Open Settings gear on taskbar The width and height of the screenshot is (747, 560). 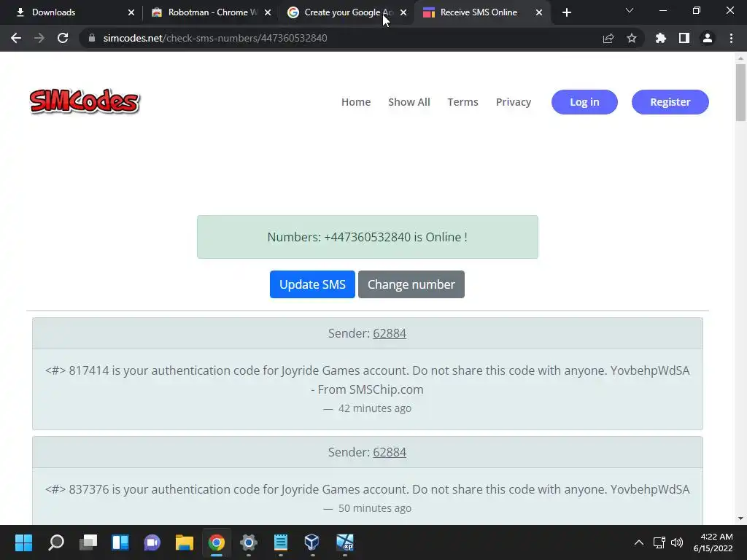coord(248,542)
